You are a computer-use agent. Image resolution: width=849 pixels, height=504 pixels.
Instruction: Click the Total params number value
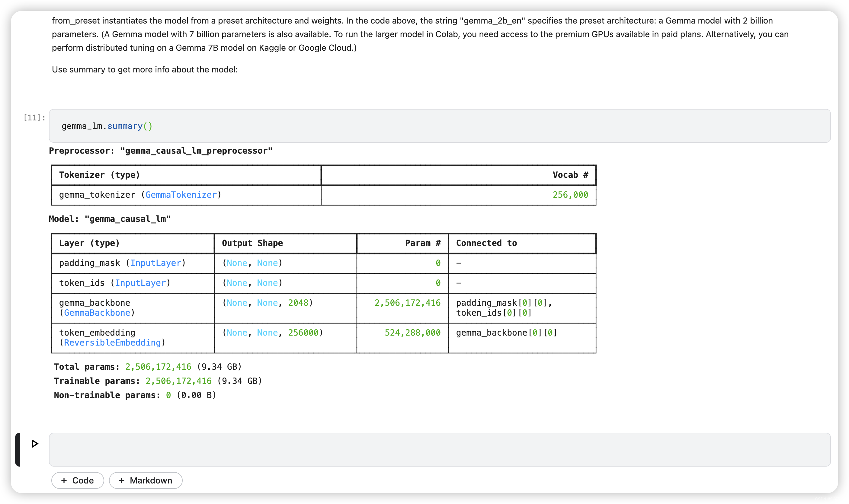158,367
